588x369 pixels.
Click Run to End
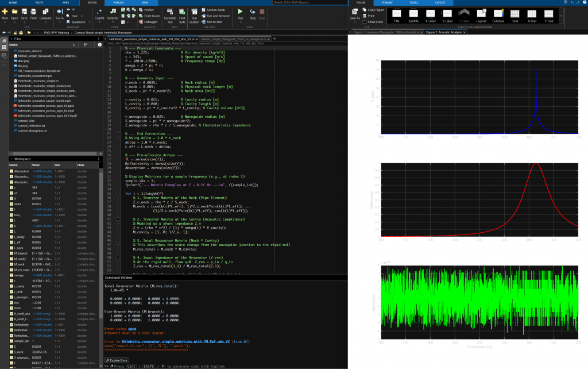pyautogui.click(x=211, y=22)
